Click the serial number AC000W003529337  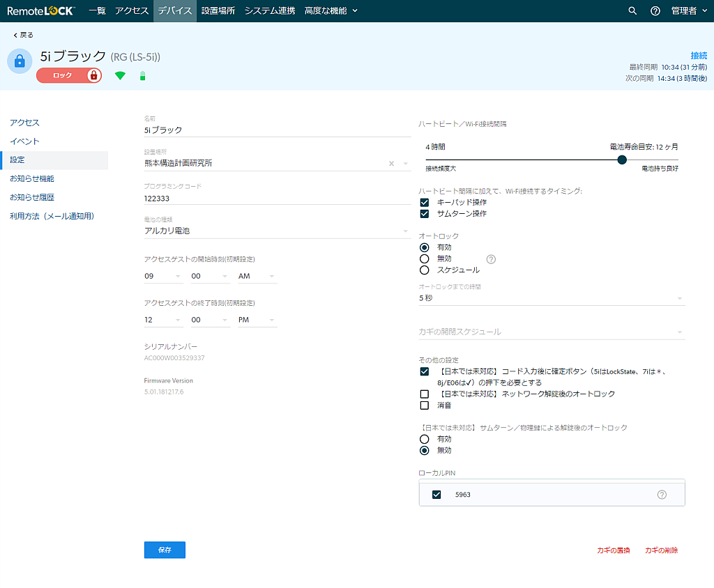pyautogui.click(x=174, y=358)
